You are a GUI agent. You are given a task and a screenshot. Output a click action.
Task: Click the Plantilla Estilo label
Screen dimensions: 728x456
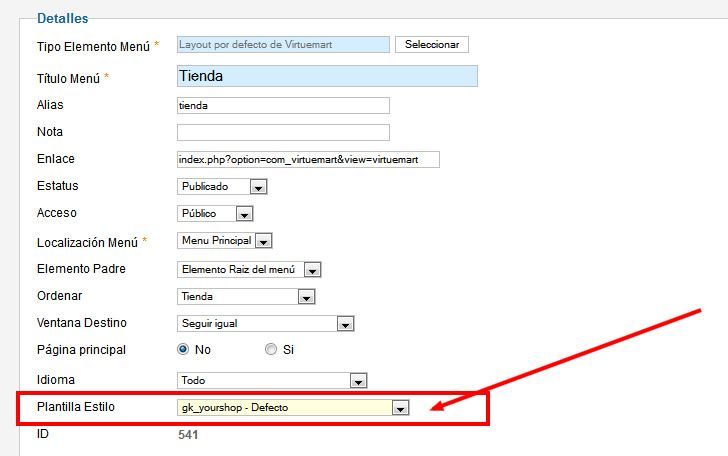coord(76,407)
